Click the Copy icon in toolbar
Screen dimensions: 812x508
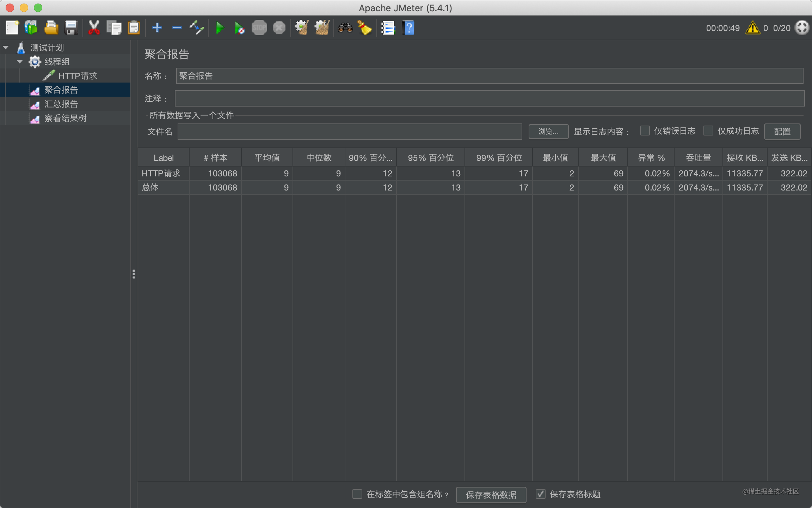click(114, 28)
